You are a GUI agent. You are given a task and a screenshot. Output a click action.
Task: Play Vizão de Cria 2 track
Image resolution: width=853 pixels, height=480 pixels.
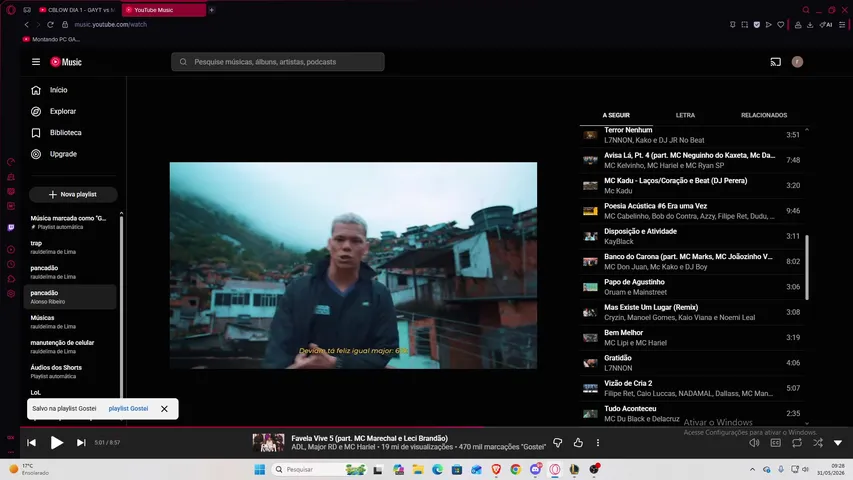tap(693, 388)
